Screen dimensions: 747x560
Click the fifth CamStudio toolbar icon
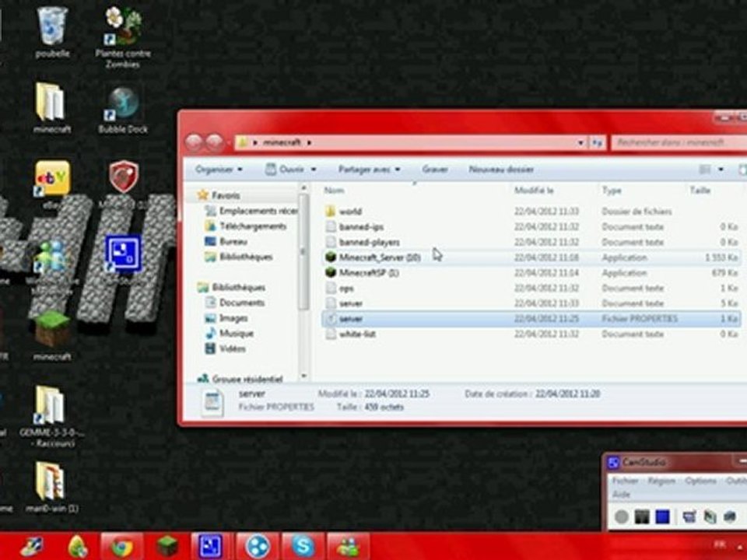[x=710, y=516]
